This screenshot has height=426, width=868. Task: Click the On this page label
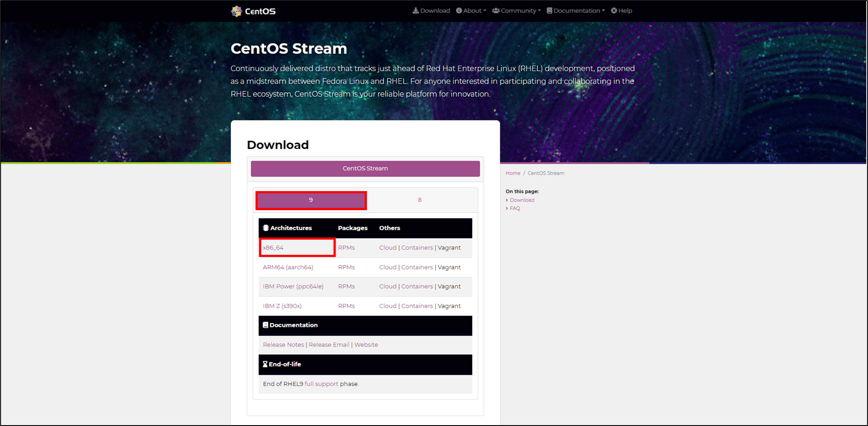tap(522, 192)
